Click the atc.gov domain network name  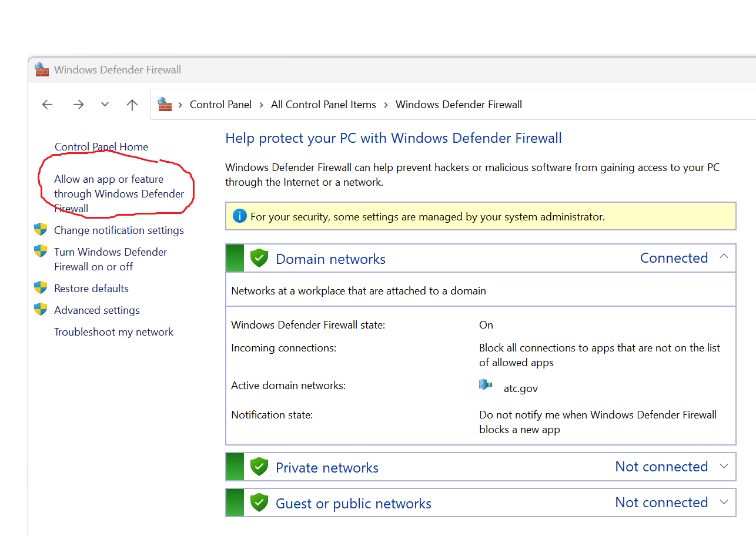tap(521, 388)
